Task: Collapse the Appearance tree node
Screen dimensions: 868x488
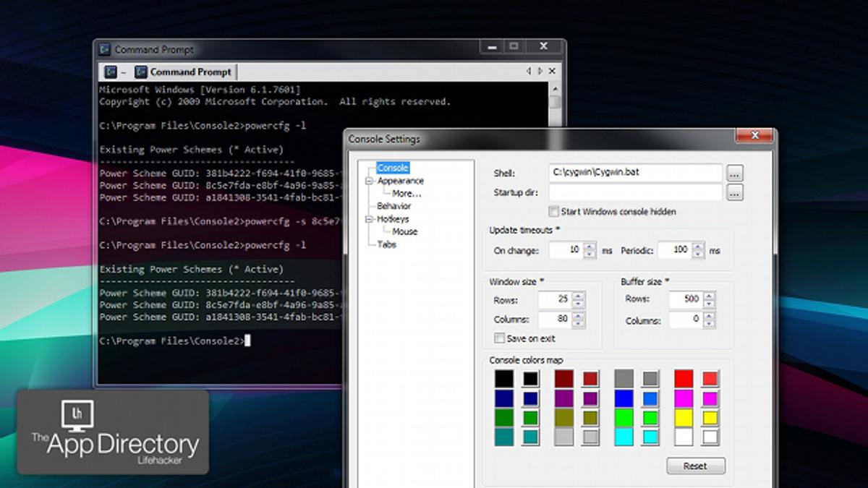Action: [x=370, y=181]
